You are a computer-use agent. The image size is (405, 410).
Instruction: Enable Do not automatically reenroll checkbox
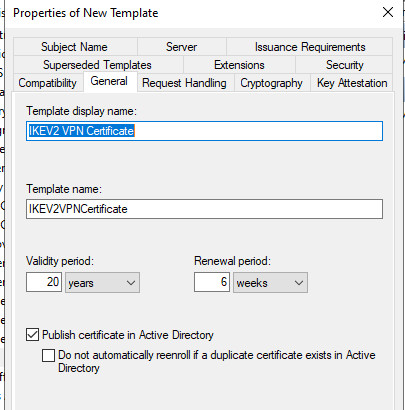click(48, 355)
